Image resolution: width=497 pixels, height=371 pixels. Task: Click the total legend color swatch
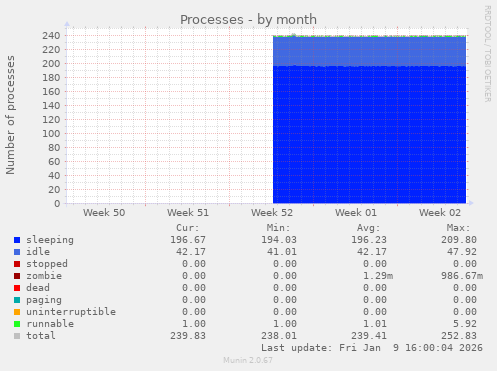[x=17, y=336]
